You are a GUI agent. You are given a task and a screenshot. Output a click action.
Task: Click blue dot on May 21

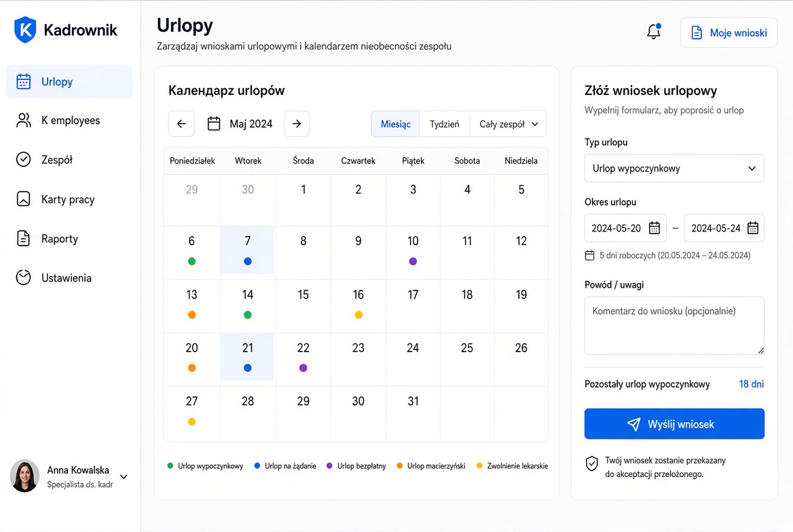247,368
